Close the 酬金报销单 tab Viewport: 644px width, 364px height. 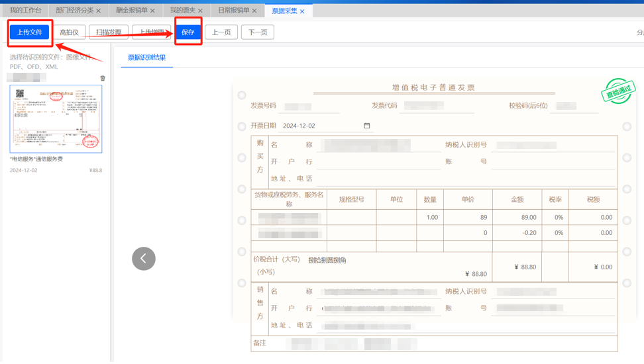pos(152,11)
